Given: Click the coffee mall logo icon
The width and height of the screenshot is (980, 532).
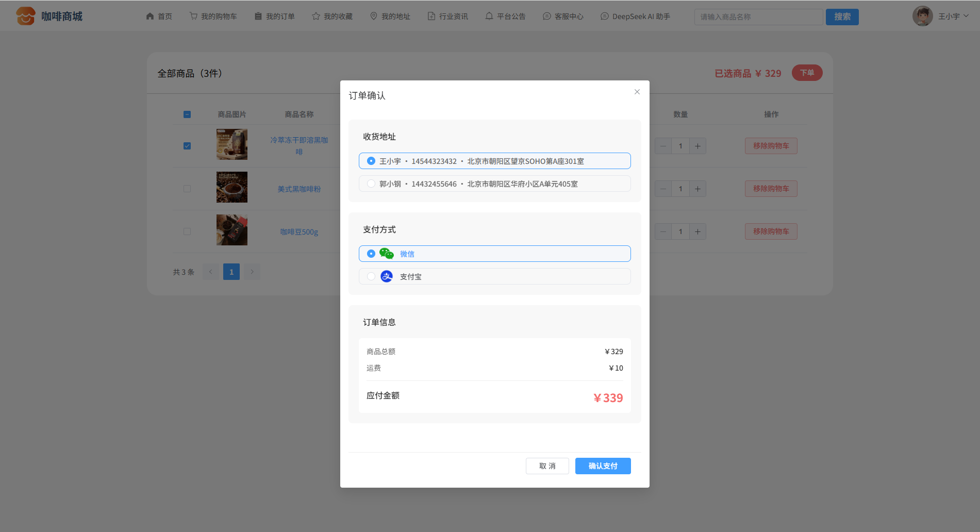Looking at the screenshot, I should (25, 16).
